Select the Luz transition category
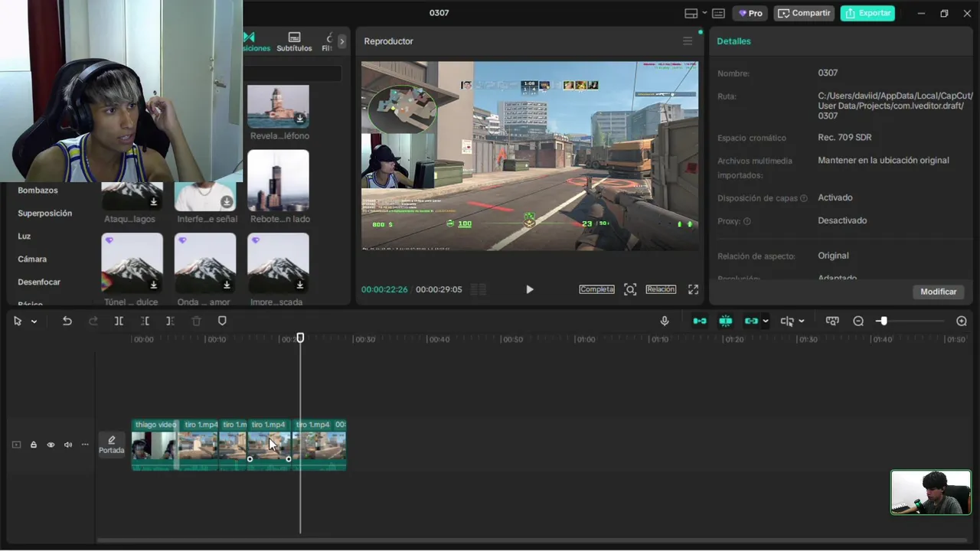The width and height of the screenshot is (980, 551). click(x=24, y=236)
